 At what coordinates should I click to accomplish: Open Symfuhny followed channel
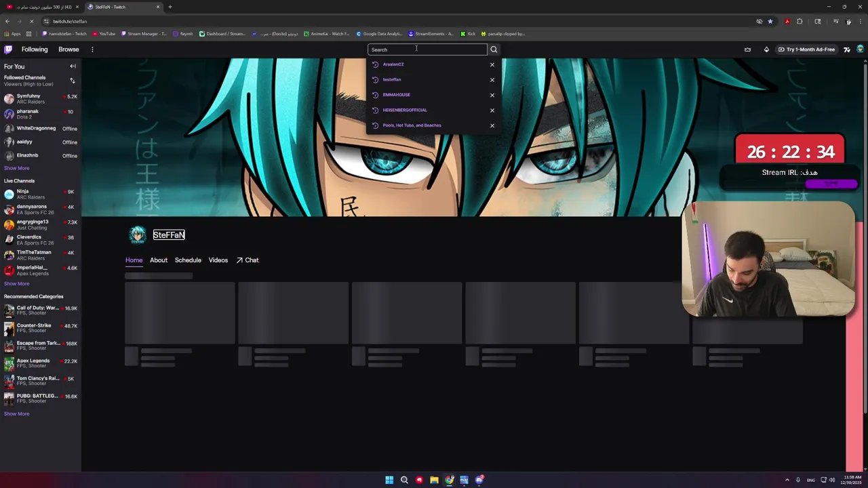tap(41, 99)
